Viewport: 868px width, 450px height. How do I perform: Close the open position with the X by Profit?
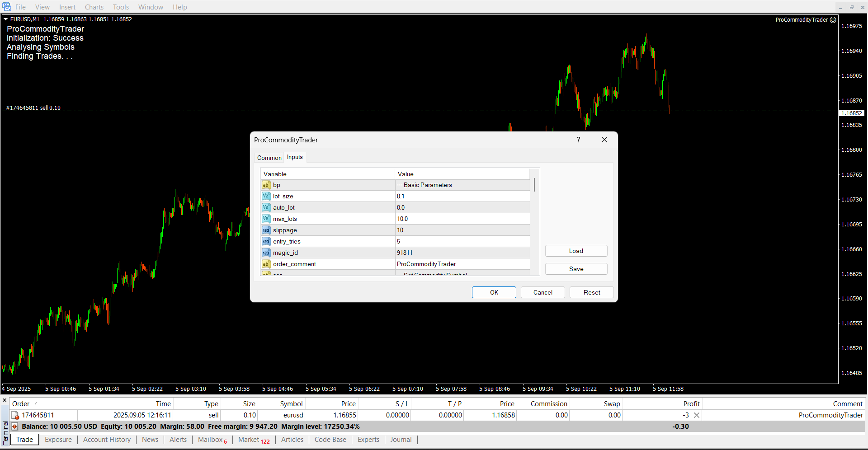pyautogui.click(x=697, y=415)
